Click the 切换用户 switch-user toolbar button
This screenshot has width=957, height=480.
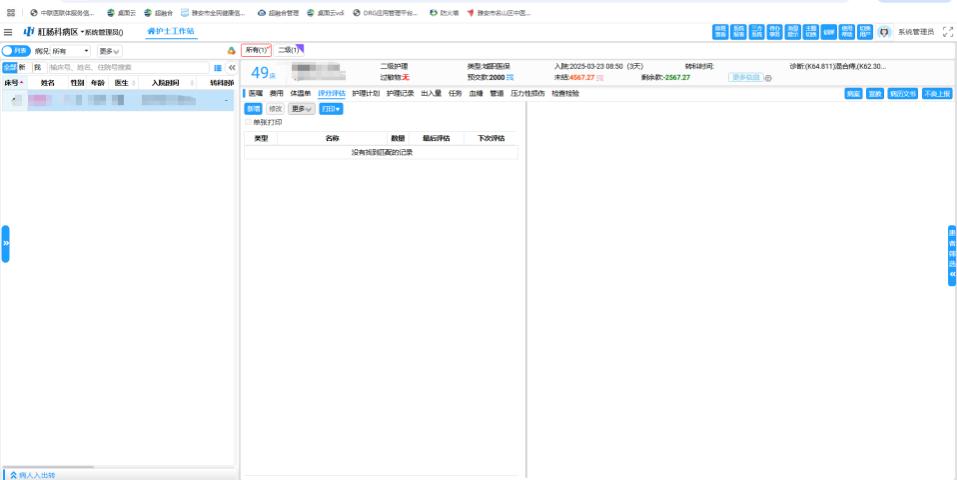[865, 32]
